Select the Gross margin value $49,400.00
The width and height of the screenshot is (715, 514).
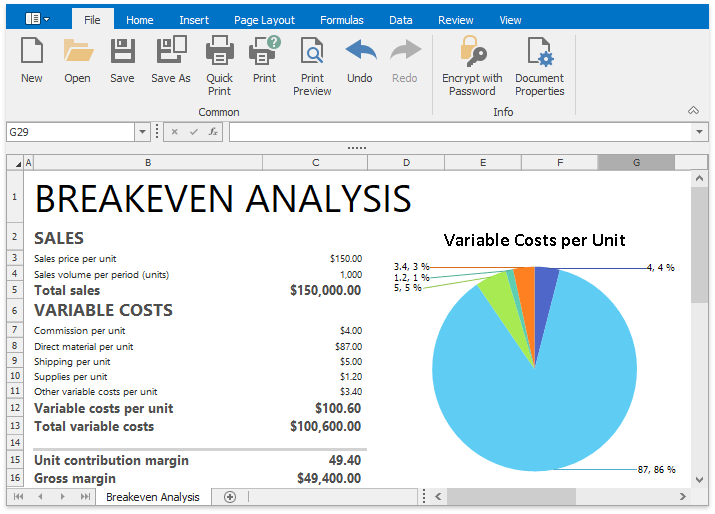coord(329,478)
